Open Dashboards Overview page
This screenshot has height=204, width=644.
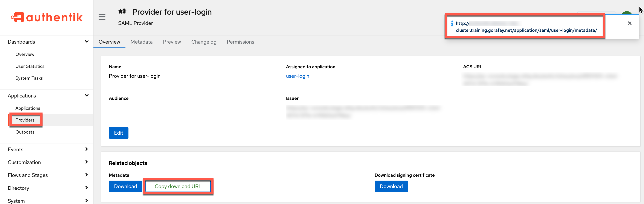pos(25,54)
